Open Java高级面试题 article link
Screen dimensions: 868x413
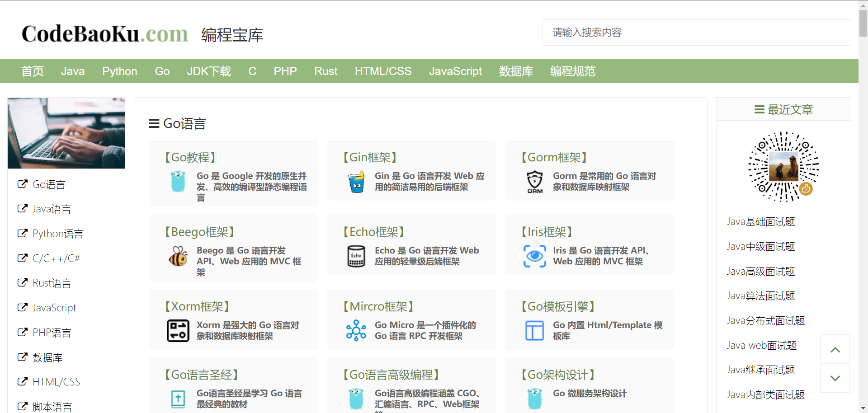pos(761,271)
